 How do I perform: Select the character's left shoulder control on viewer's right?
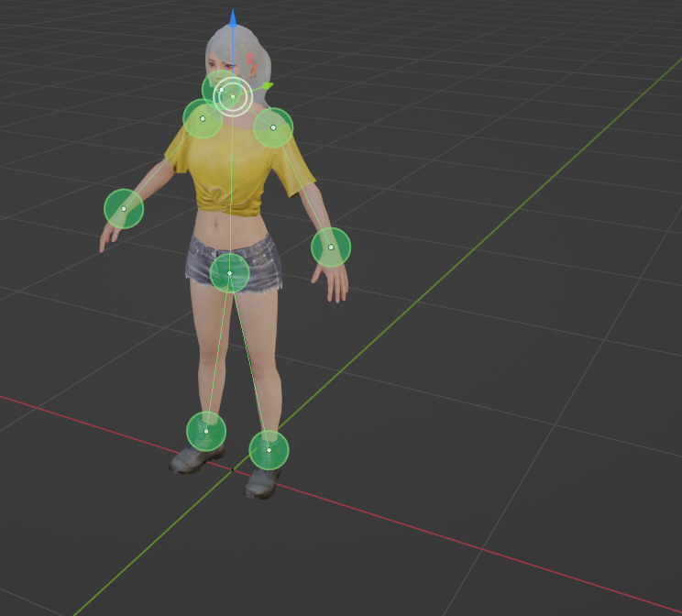(273, 127)
